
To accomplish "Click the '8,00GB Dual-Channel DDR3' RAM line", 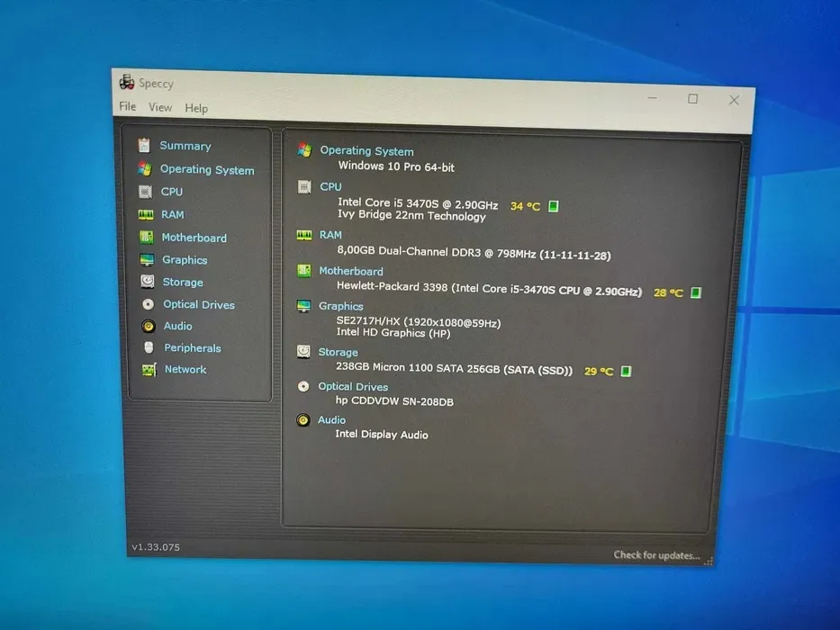I will [x=474, y=253].
